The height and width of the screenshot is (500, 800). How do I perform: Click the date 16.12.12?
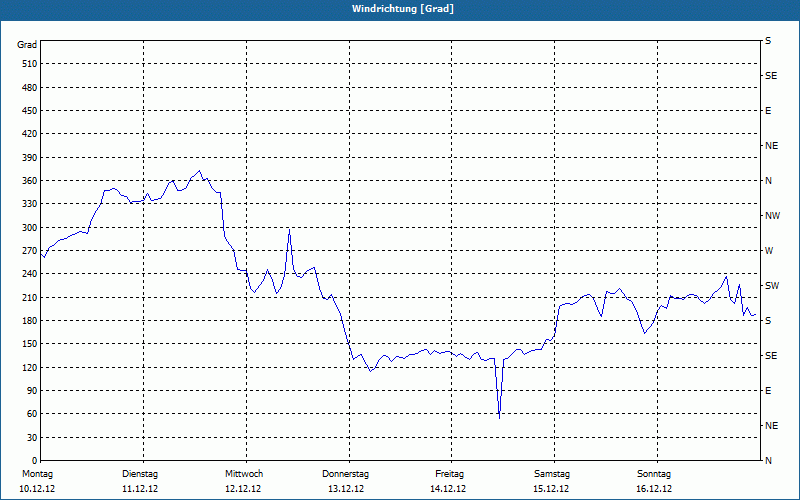[654, 489]
